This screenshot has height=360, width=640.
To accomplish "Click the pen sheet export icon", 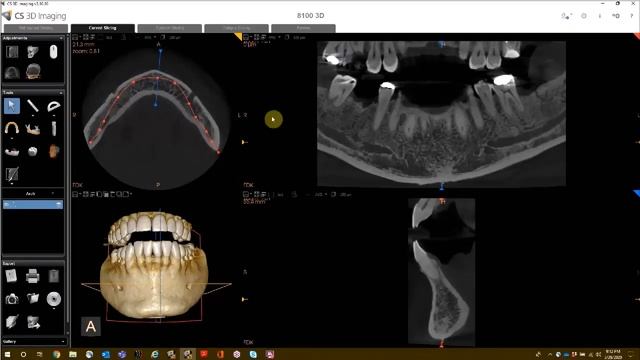I will coord(11,322).
